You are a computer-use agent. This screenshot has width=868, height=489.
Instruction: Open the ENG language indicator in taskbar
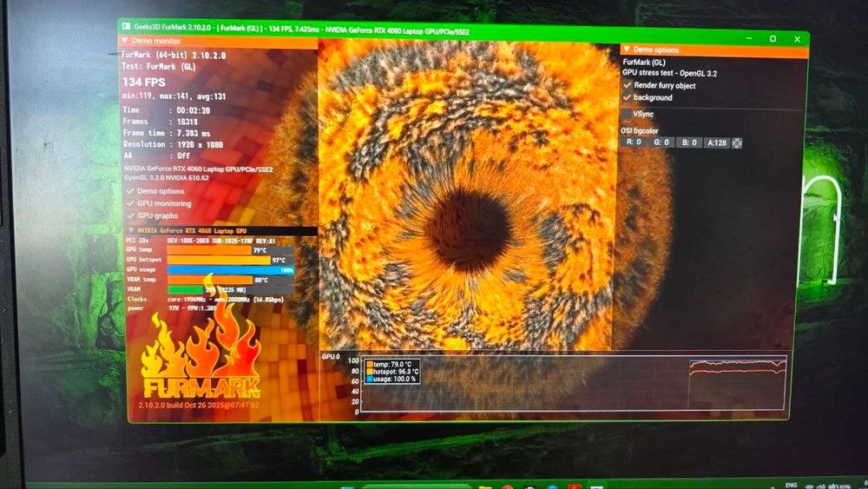[x=791, y=485]
